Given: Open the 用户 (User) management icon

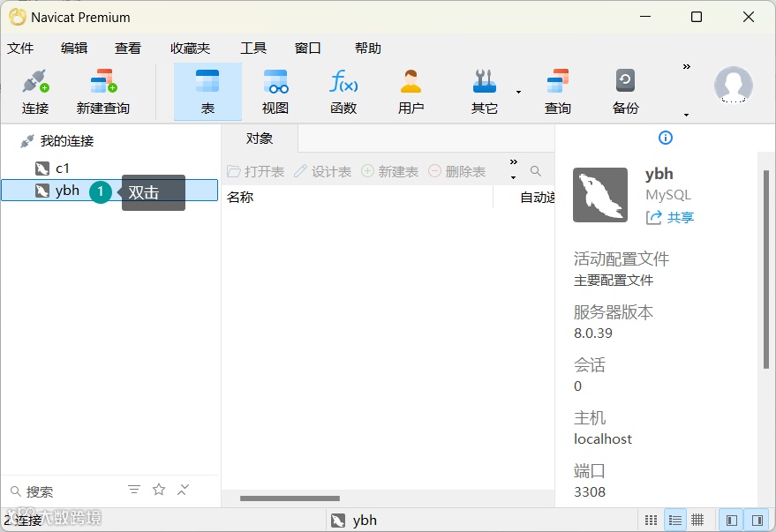Looking at the screenshot, I should point(411,92).
